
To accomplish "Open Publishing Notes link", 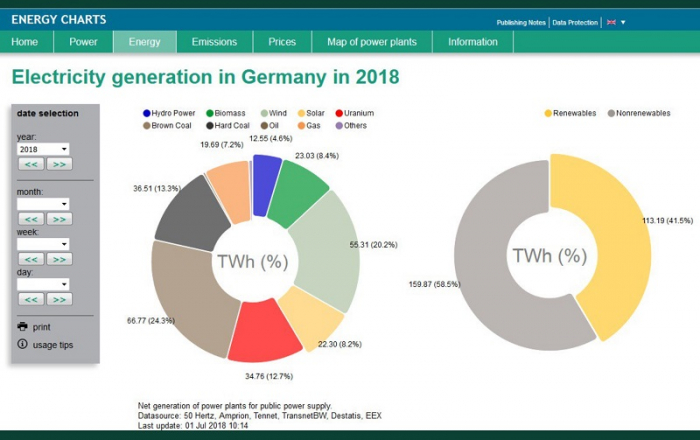I will tap(521, 22).
